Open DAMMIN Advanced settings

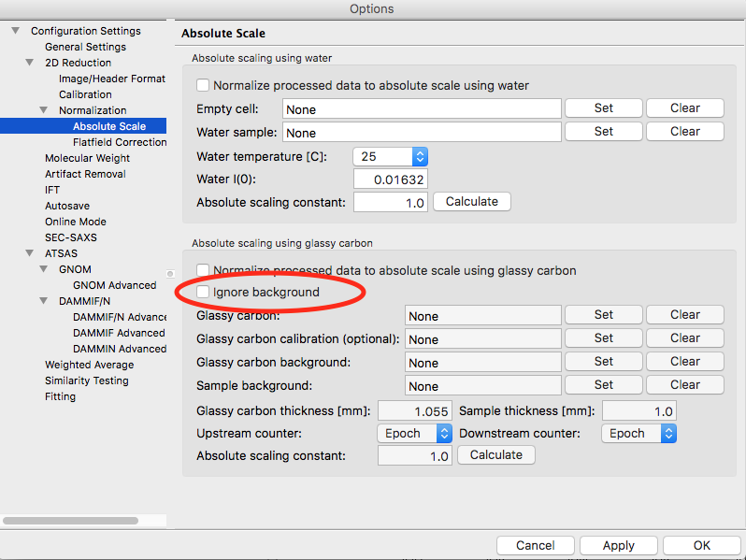coord(120,349)
